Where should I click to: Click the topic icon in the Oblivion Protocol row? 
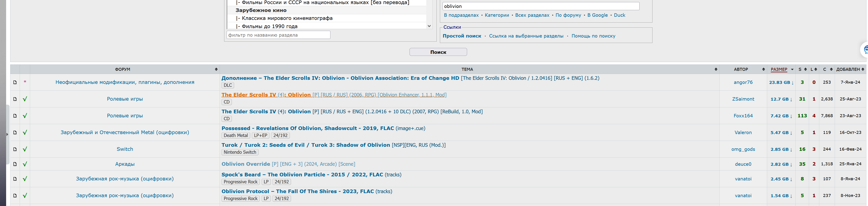(x=15, y=196)
